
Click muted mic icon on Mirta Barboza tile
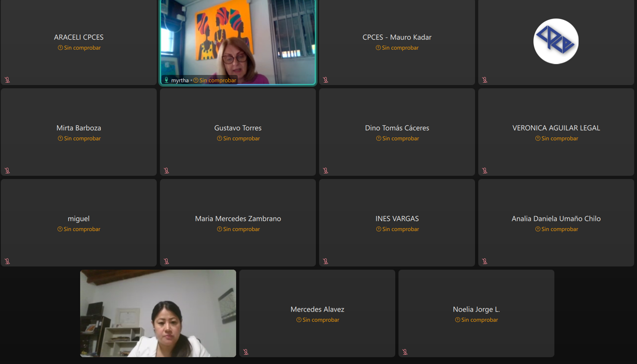click(7, 170)
